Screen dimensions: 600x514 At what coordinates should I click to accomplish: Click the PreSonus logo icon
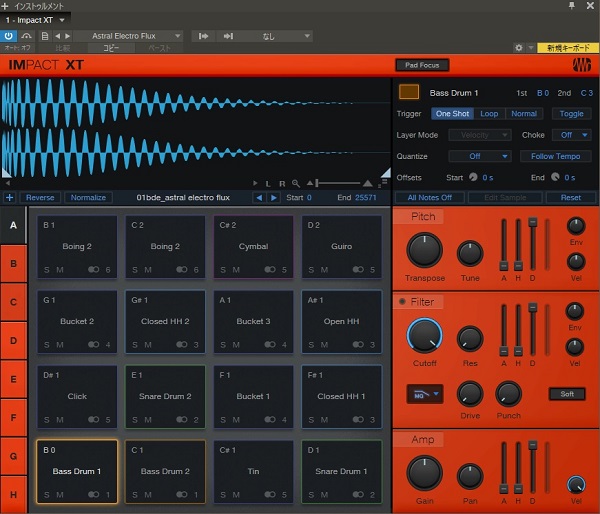pos(582,65)
